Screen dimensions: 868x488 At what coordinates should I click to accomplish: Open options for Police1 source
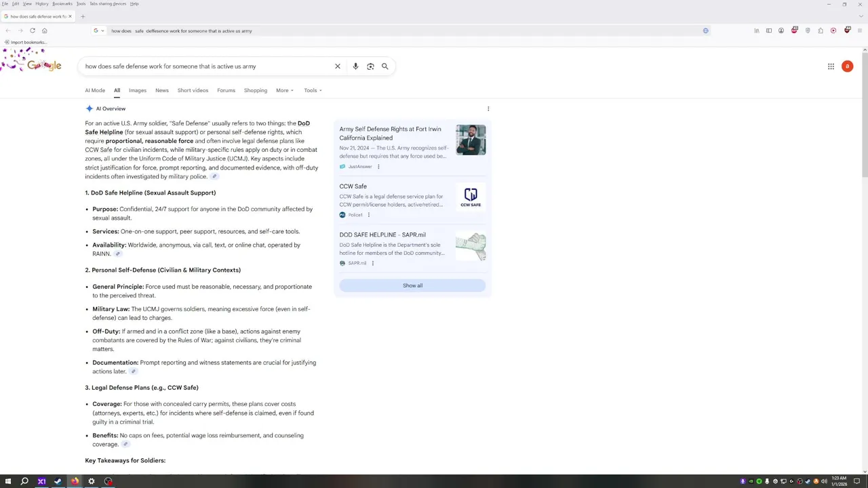click(368, 215)
